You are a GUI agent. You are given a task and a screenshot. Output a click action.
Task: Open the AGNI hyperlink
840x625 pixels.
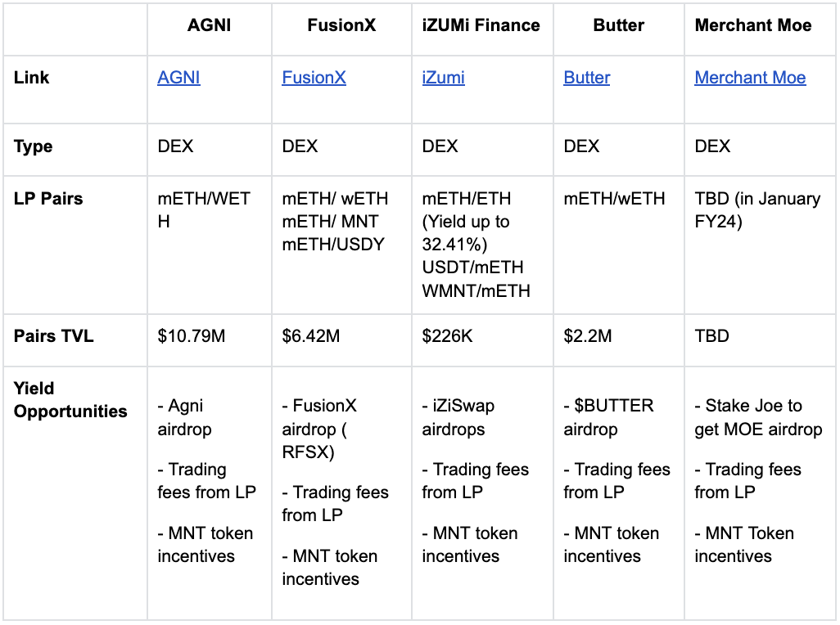[x=178, y=78]
